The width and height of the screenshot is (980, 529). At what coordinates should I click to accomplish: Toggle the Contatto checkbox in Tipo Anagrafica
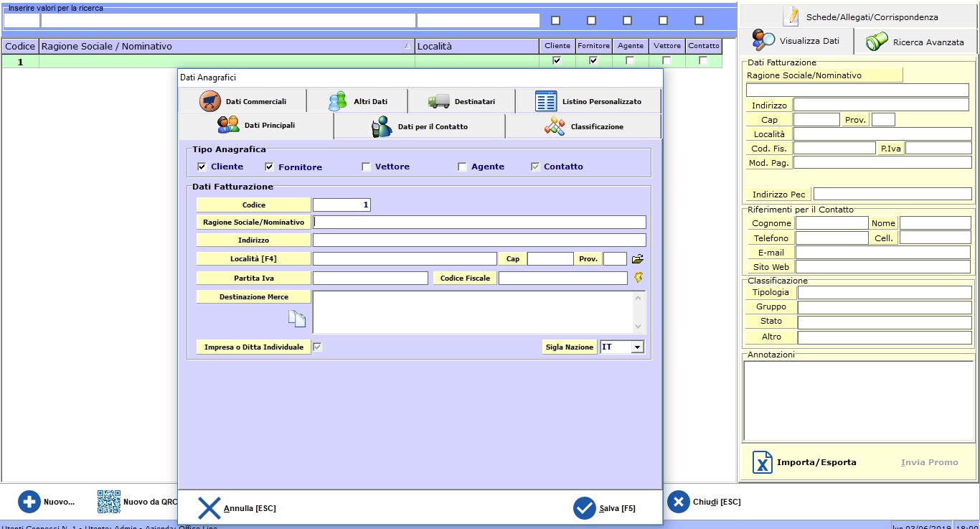[535, 167]
